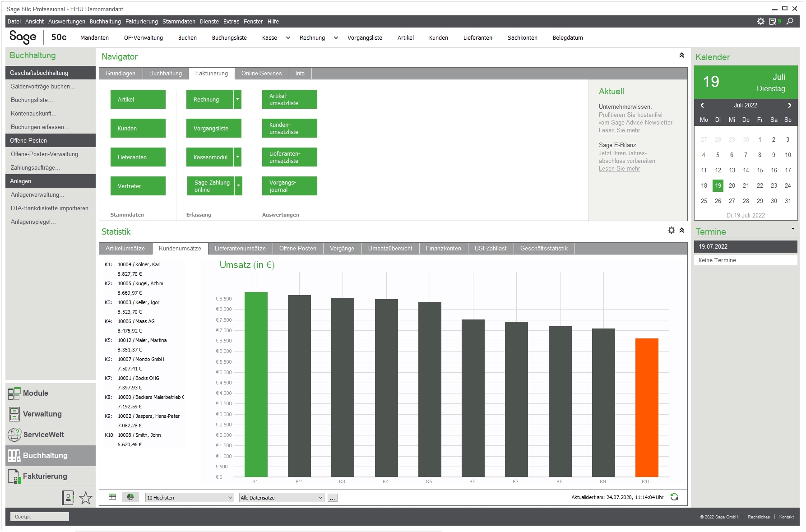
Task: Follow the Lesen Sie mehr link under Unternehmerwissen
Action: coord(619,130)
